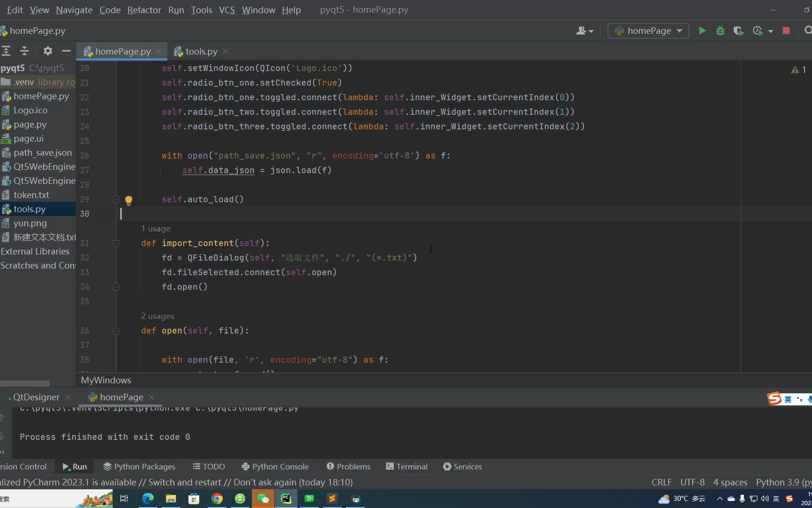Show hidden tray icons chevron
The image size is (812, 508).
pyautogui.click(x=719, y=499)
